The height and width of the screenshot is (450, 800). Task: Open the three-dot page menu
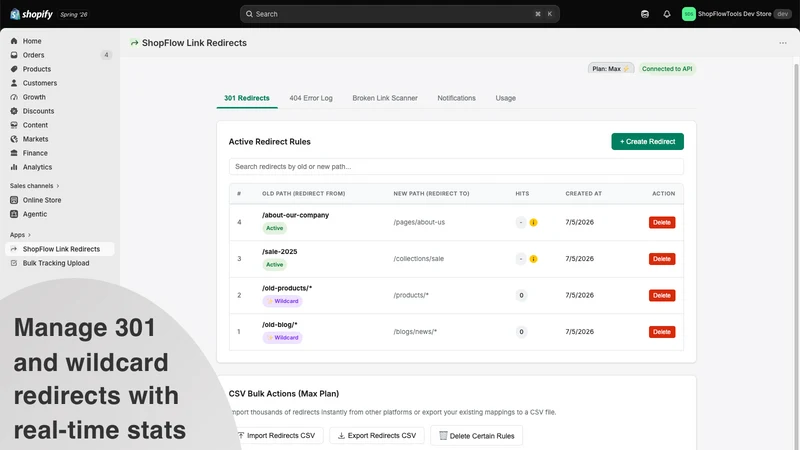point(783,43)
